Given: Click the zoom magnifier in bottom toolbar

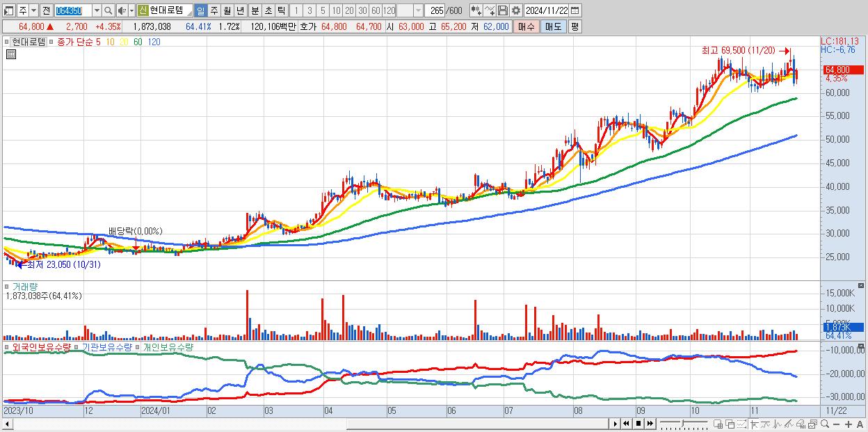Looking at the screenshot, I should pyautogui.click(x=825, y=424).
